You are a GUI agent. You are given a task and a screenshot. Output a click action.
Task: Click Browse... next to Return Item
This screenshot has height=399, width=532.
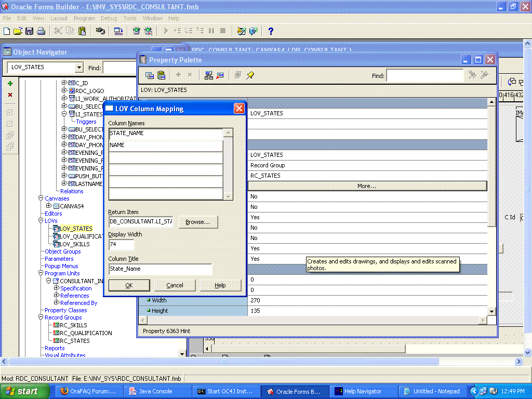(x=198, y=222)
